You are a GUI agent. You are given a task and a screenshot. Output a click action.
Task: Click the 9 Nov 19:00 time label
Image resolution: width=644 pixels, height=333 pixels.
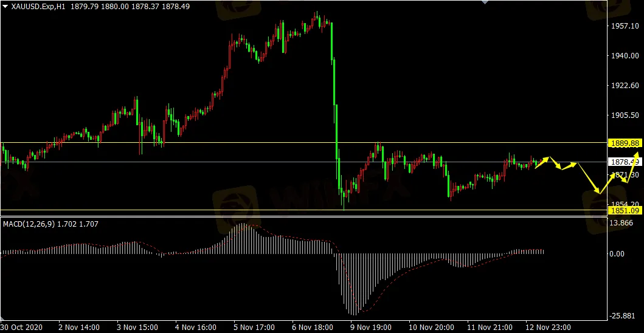[x=371, y=328]
